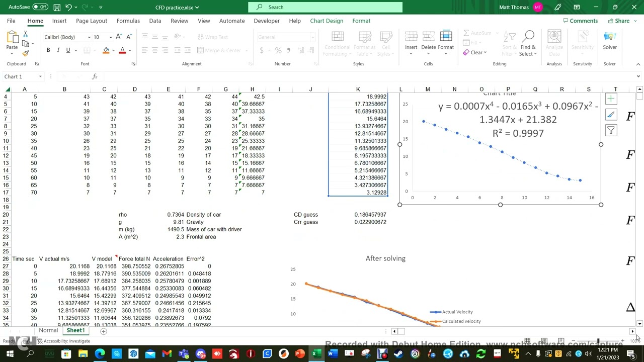Activate the Format Painter brush
644x362 pixels.
(x=26, y=53)
